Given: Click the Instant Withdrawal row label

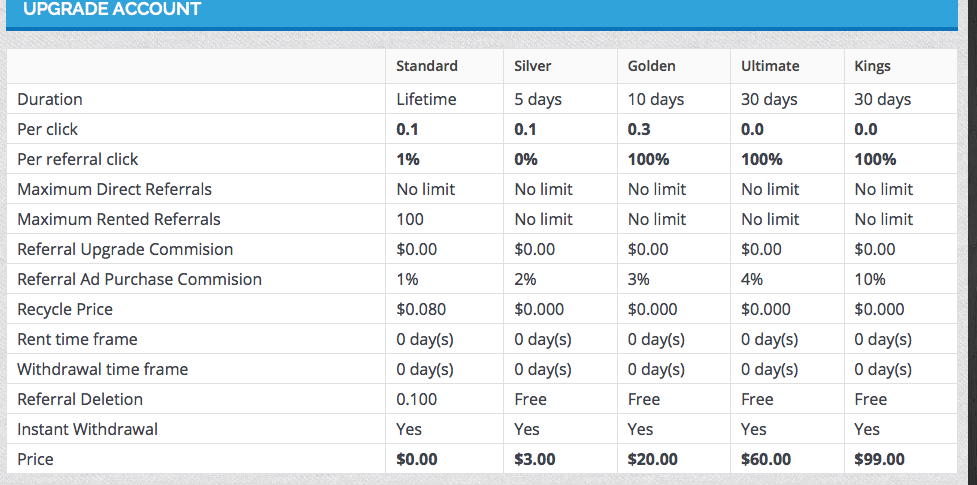Looking at the screenshot, I should click(88, 429).
